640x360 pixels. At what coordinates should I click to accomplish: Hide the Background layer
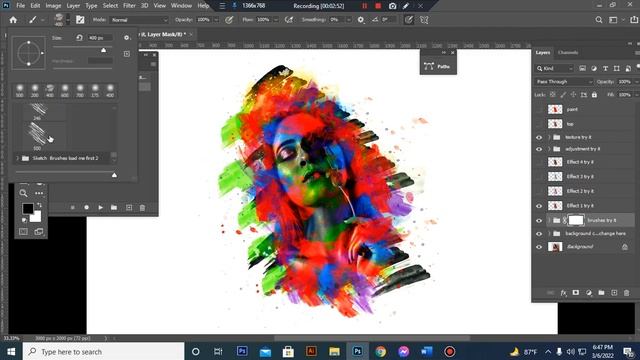pyautogui.click(x=539, y=247)
